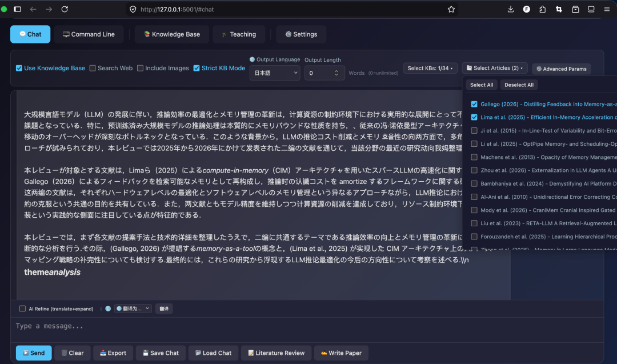
Task: Click Select All articles button
Action: pyautogui.click(x=482, y=85)
